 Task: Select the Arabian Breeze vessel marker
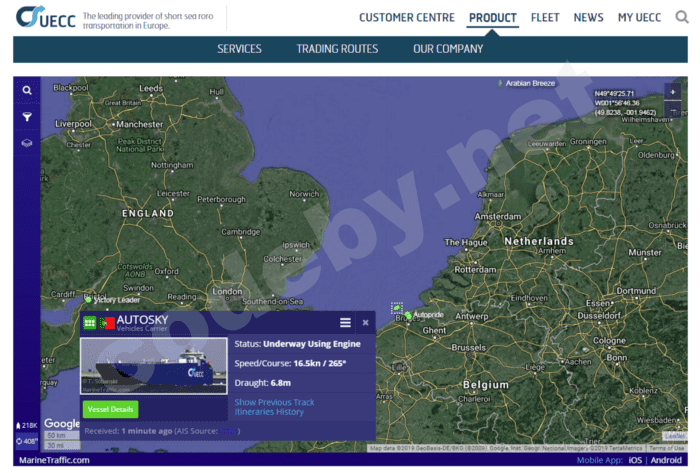[500, 83]
